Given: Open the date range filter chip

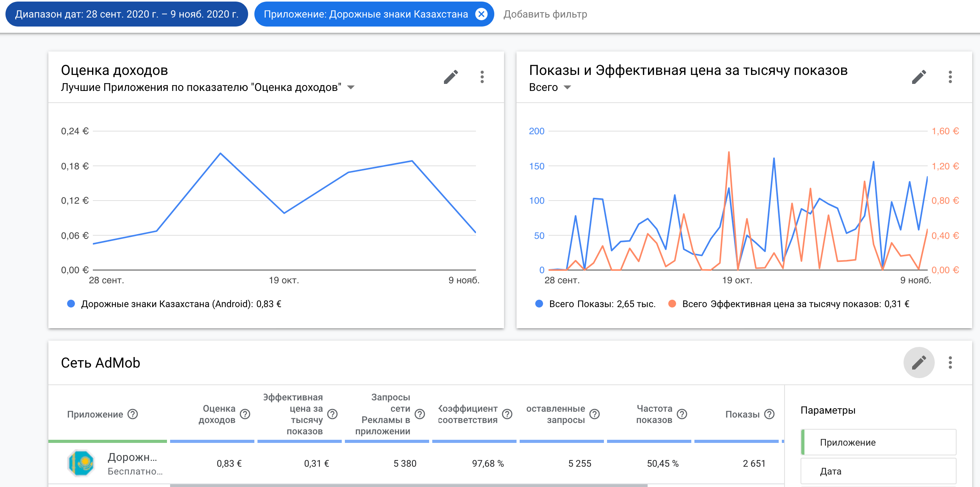Looking at the screenshot, I should pos(127,14).
